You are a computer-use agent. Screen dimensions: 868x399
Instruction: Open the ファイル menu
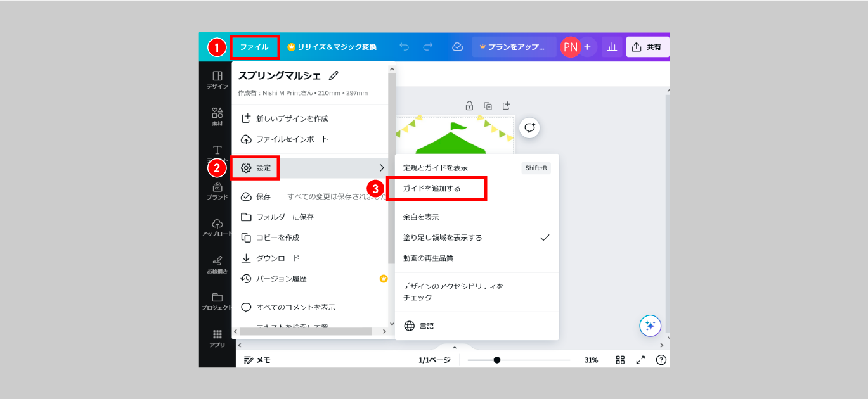pyautogui.click(x=254, y=47)
